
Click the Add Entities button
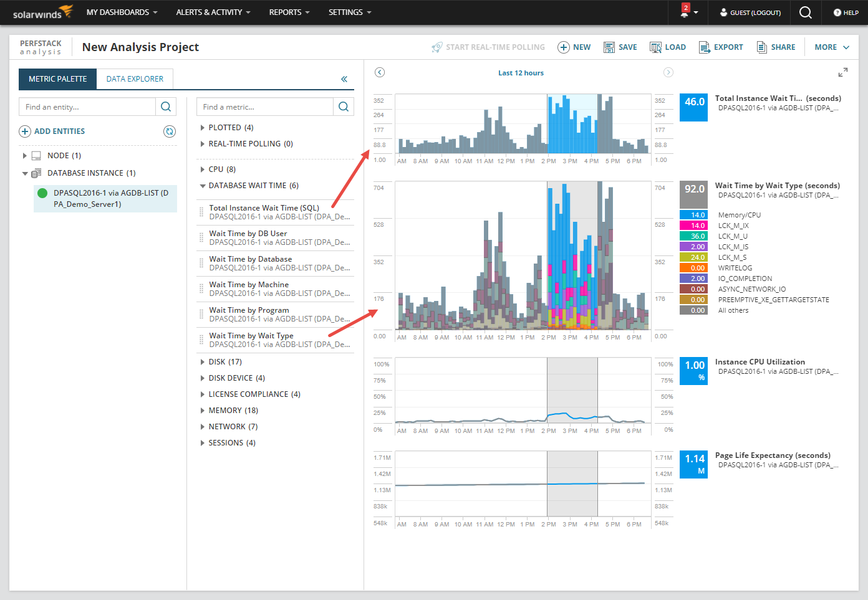(x=52, y=131)
